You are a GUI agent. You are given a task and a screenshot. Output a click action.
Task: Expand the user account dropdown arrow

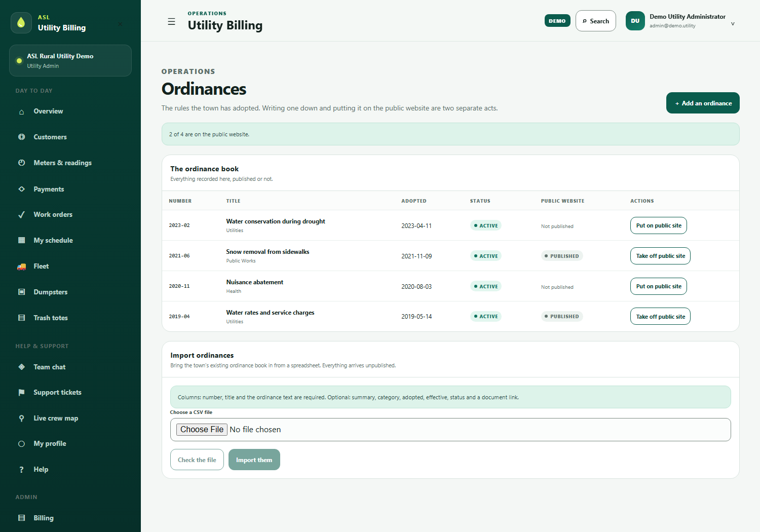pyautogui.click(x=733, y=24)
